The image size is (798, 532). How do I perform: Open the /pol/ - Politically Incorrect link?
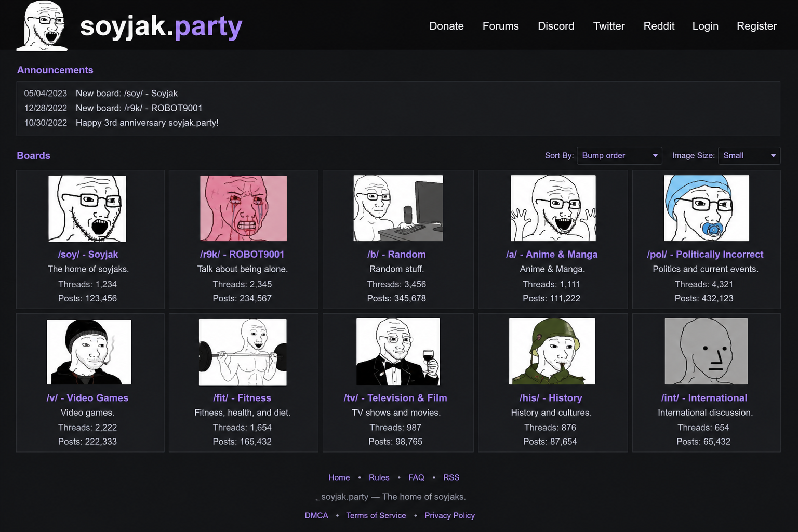[705, 254]
